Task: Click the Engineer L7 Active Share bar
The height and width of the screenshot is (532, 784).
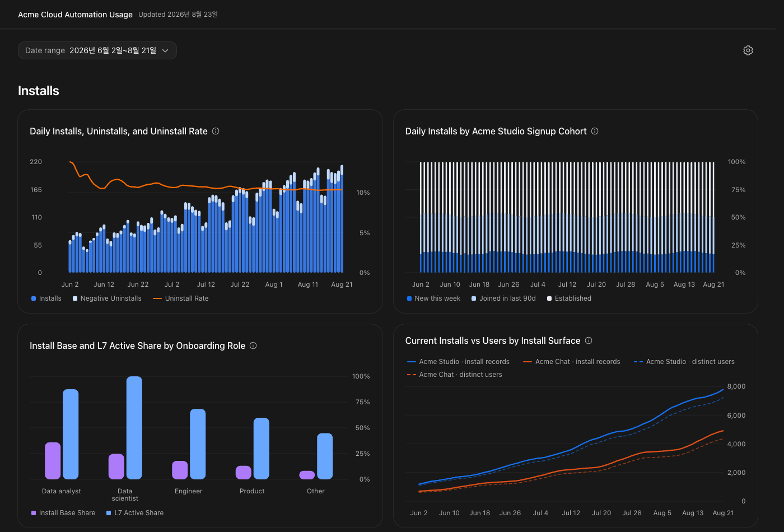Action: pyautogui.click(x=198, y=444)
